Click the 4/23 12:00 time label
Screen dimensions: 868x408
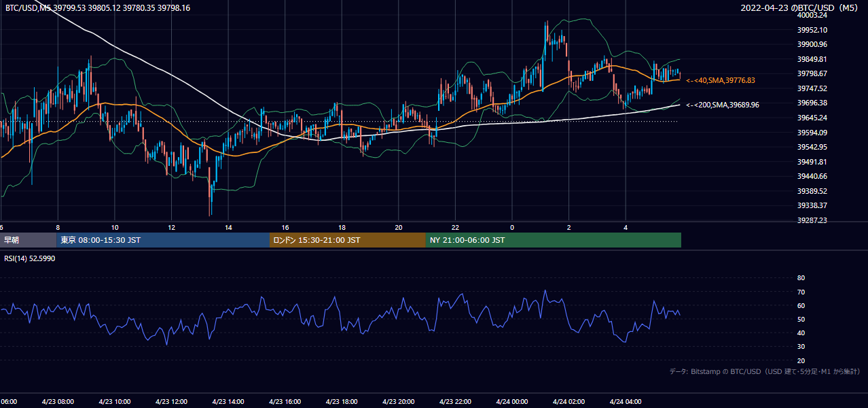click(x=171, y=402)
